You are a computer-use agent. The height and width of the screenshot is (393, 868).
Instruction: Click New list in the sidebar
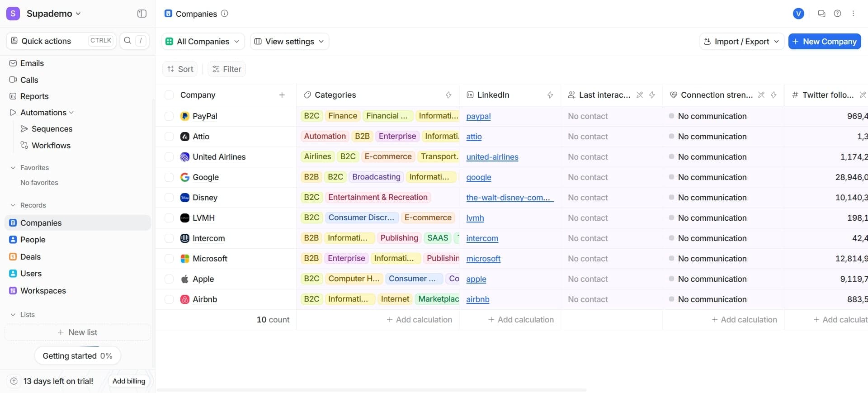click(x=78, y=332)
